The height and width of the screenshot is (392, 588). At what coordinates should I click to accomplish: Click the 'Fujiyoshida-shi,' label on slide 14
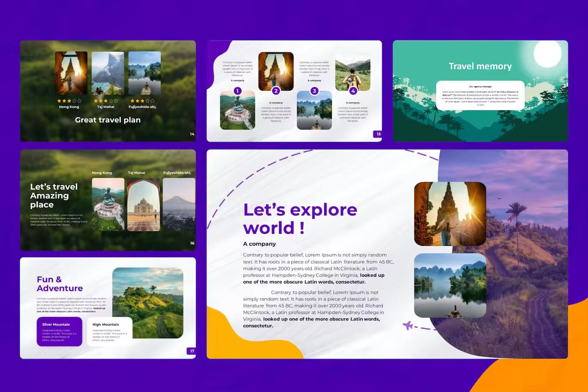[142, 107]
